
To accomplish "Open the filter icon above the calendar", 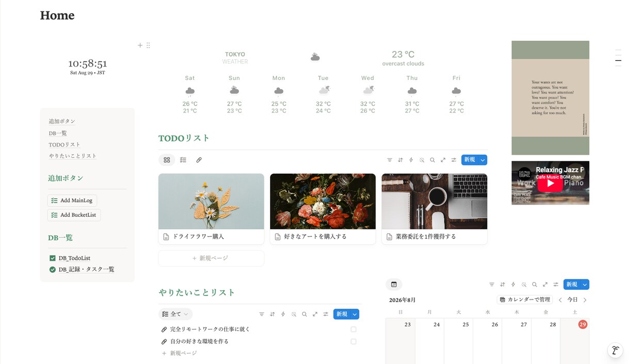I will [x=492, y=285].
